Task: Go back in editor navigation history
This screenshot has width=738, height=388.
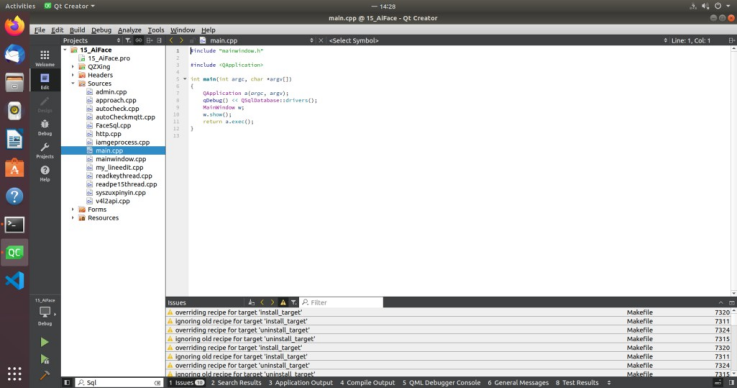Action: [171, 40]
